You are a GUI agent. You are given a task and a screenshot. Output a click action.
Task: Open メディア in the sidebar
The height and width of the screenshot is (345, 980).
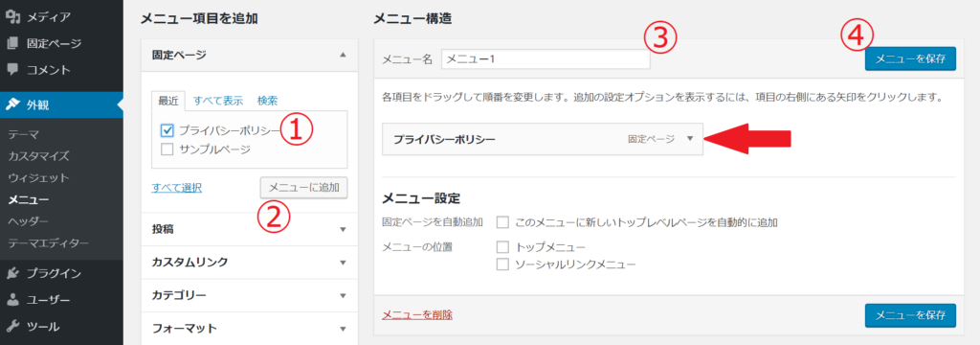coord(48,17)
